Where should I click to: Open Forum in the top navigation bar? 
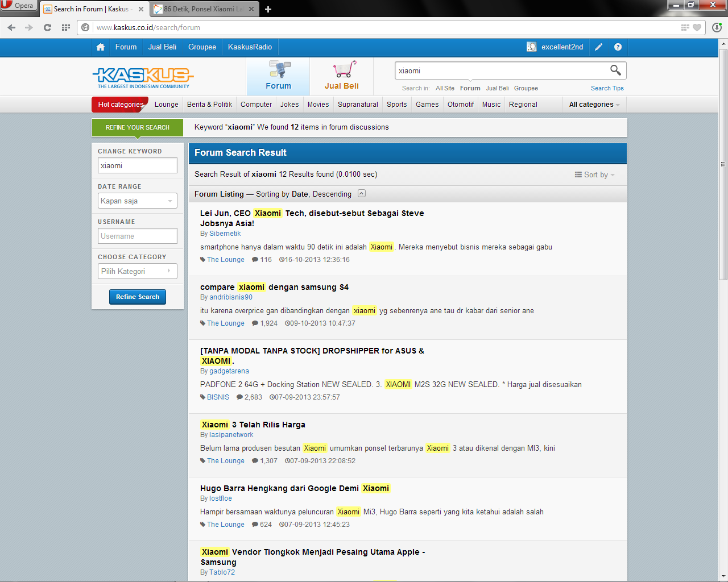pos(126,47)
